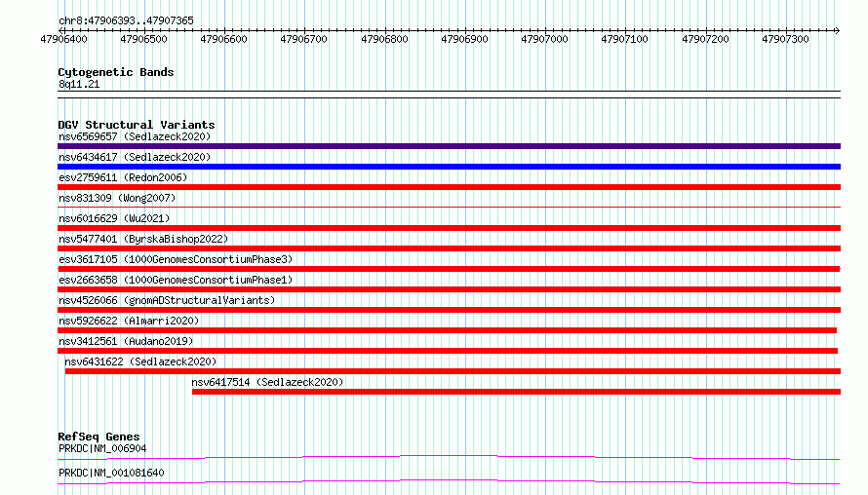Click the 47907300 ruler coordinate
This screenshot has width=868, height=495.
(x=785, y=39)
